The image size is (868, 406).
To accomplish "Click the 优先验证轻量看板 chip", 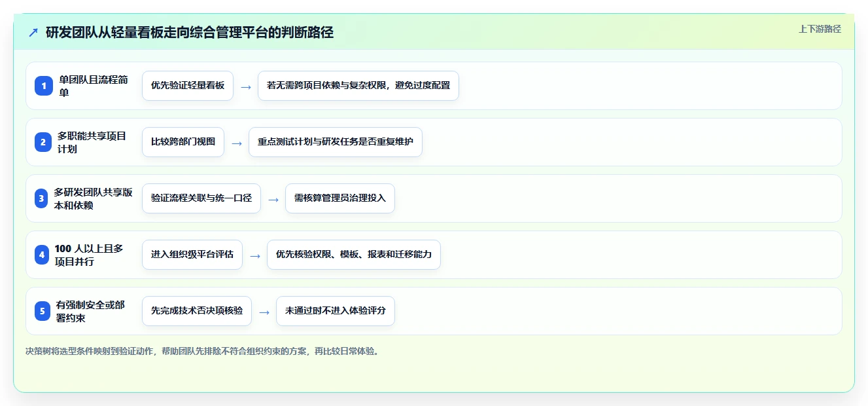I will 188,86.
